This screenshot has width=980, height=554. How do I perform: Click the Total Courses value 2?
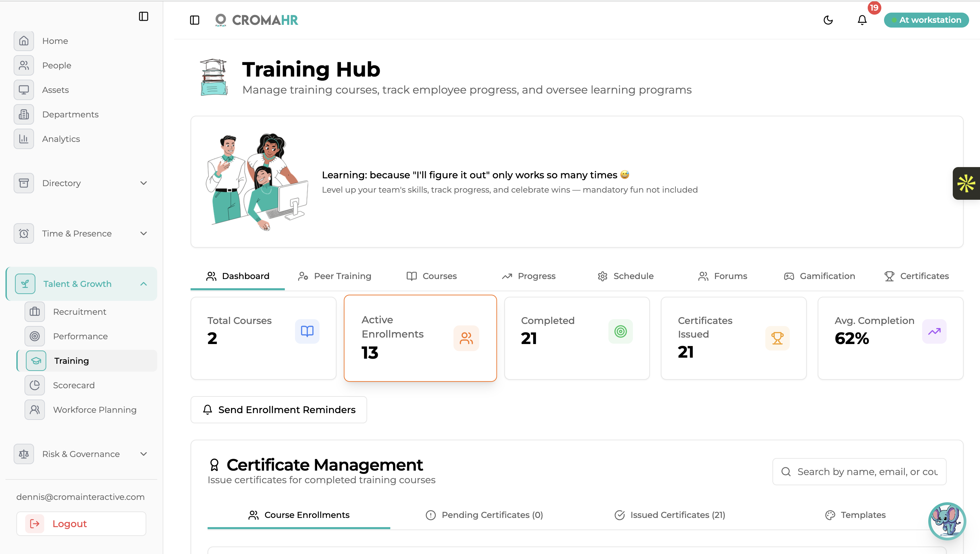212,338
